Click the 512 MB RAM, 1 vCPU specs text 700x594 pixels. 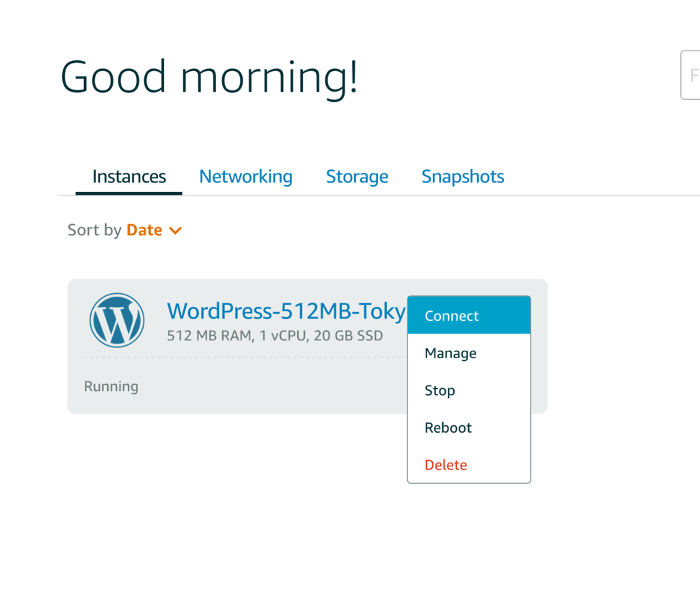tap(275, 336)
